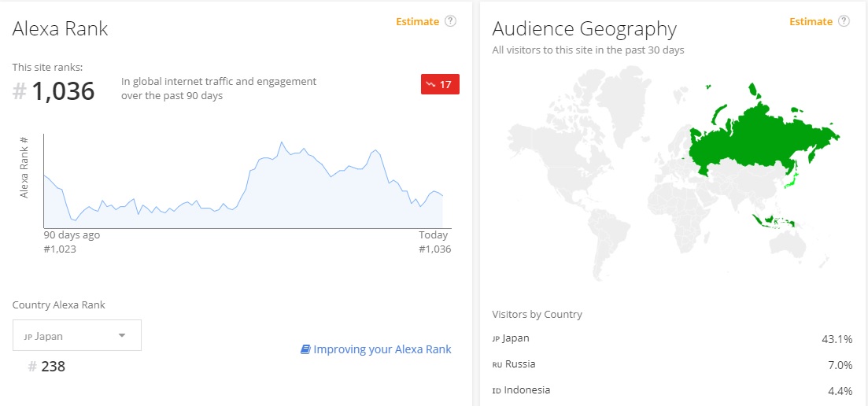The image size is (868, 406).
Task: Click the 'This site ranks:' label
Action: click(x=47, y=68)
